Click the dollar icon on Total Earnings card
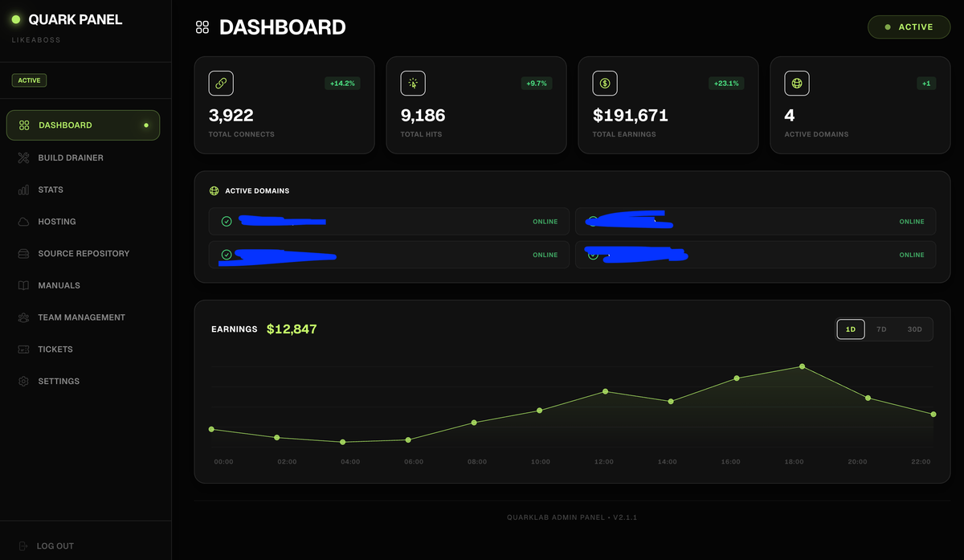 [x=605, y=83]
